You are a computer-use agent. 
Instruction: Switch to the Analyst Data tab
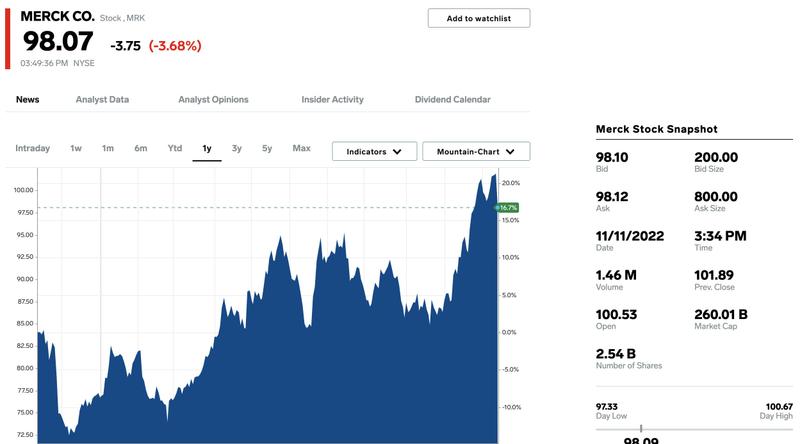102,100
